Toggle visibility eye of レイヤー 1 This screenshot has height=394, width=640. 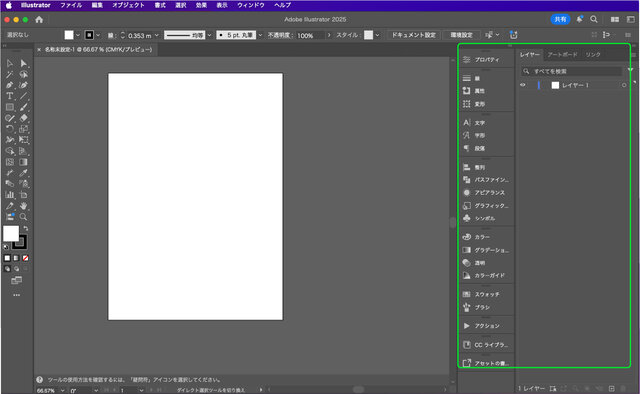click(523, 85)
